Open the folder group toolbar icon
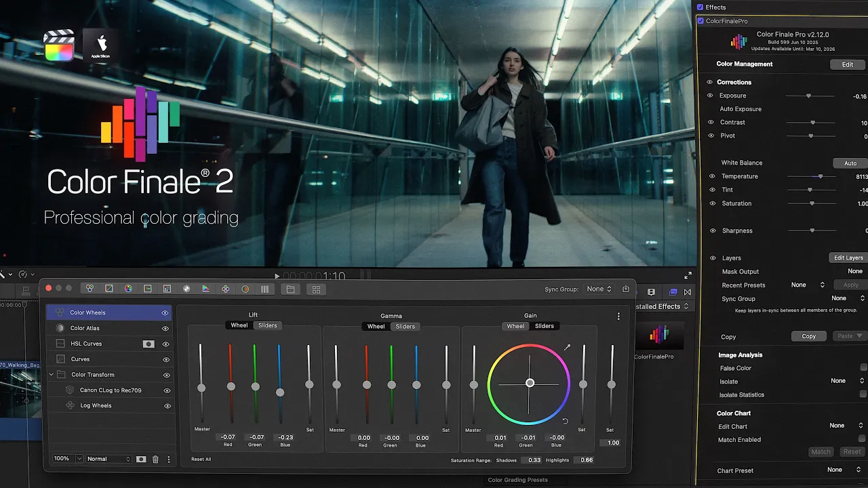The height and width of the screenshot is (488, 868). tap(290, 289)
